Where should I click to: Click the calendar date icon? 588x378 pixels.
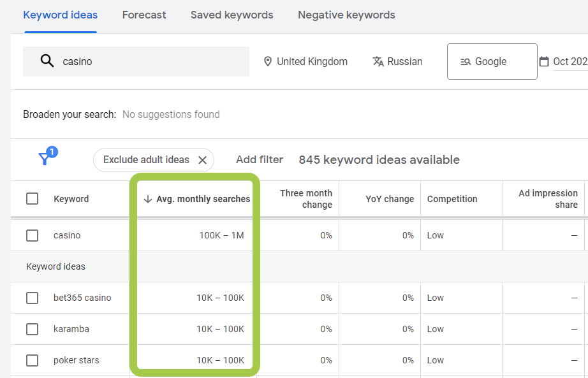click(544, 61)
